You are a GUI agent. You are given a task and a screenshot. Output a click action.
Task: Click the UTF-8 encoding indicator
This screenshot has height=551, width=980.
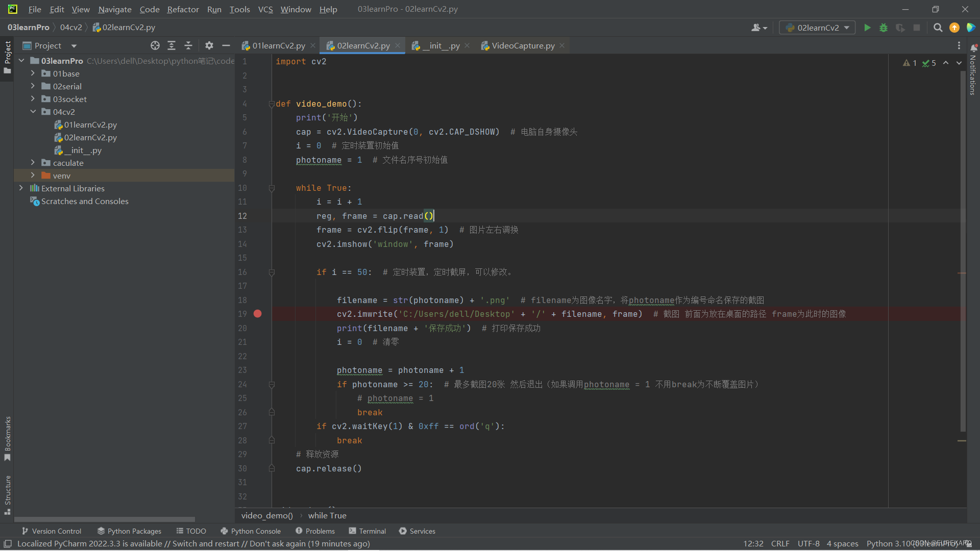(808, 543)
